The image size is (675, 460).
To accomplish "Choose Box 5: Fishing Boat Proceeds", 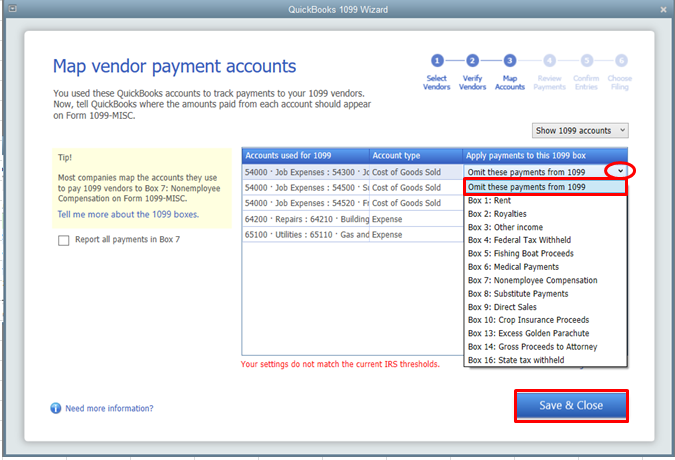I will 545,253.
